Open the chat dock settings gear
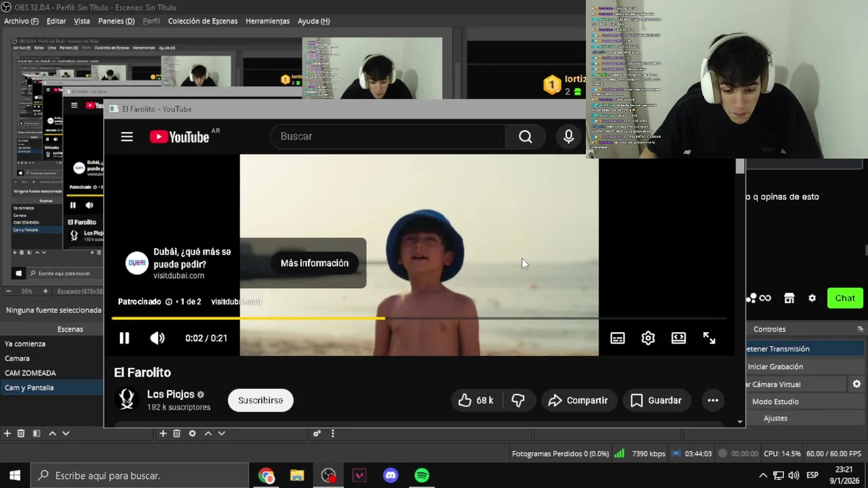 tap(812, 298)
